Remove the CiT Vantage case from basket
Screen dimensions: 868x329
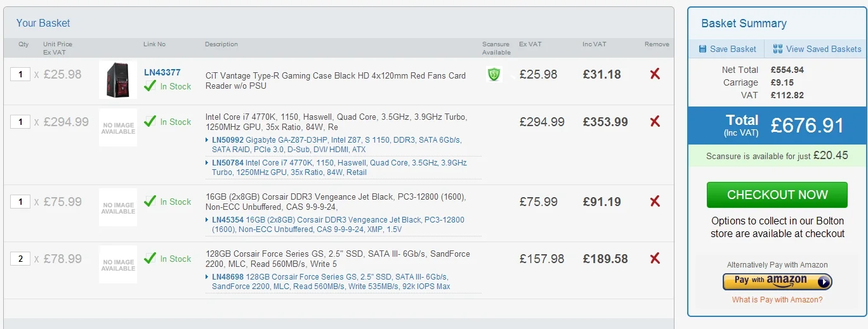(x=655, y=74)
